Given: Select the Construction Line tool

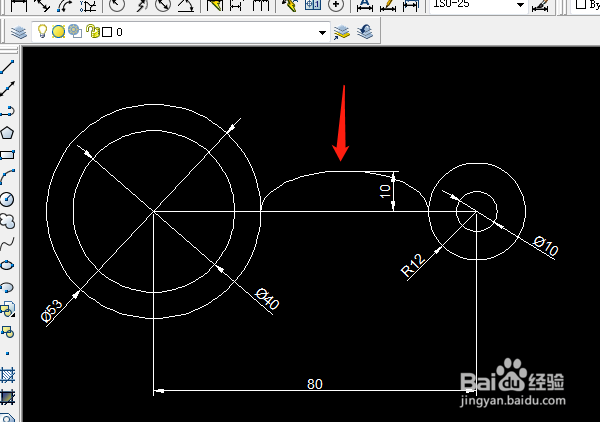Looking at the screenshot, I should pyautogui.click(x=7, y=88).
